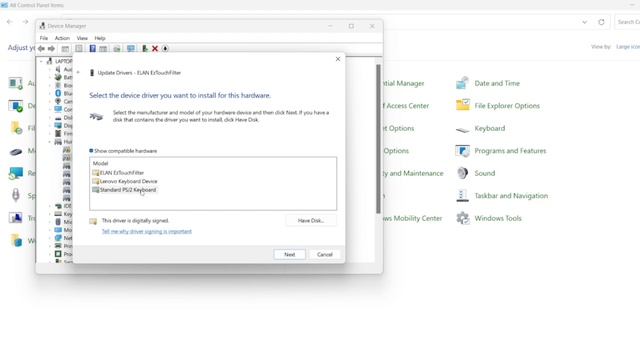Open the AutoPlay icon item in Control Panel

coord(16,83)
